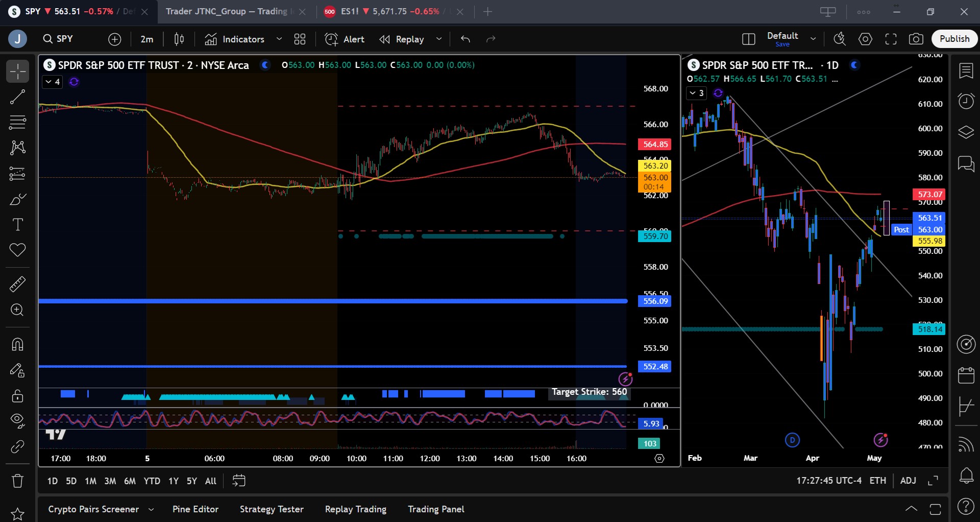Switch to the Pine Editor tab

point(195,509)
